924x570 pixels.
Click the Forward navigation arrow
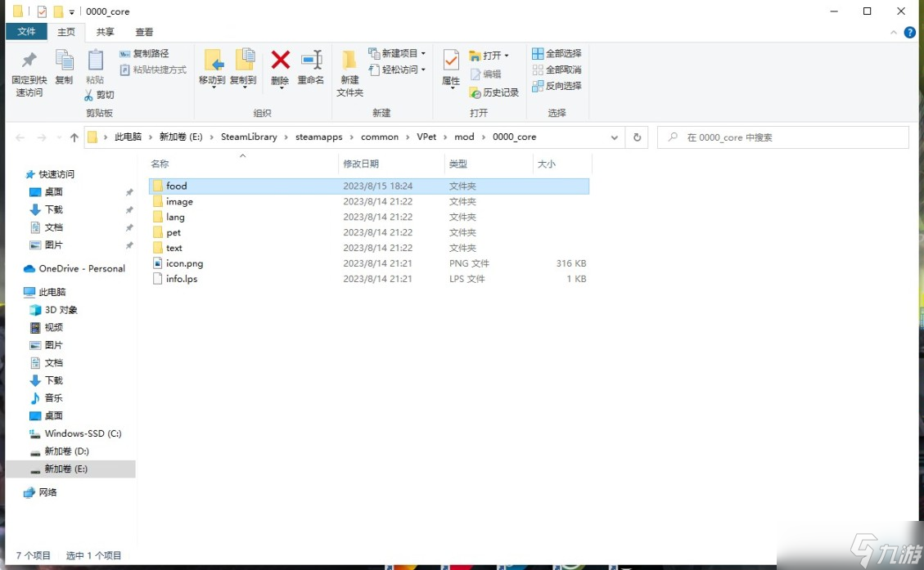point(42,137)
